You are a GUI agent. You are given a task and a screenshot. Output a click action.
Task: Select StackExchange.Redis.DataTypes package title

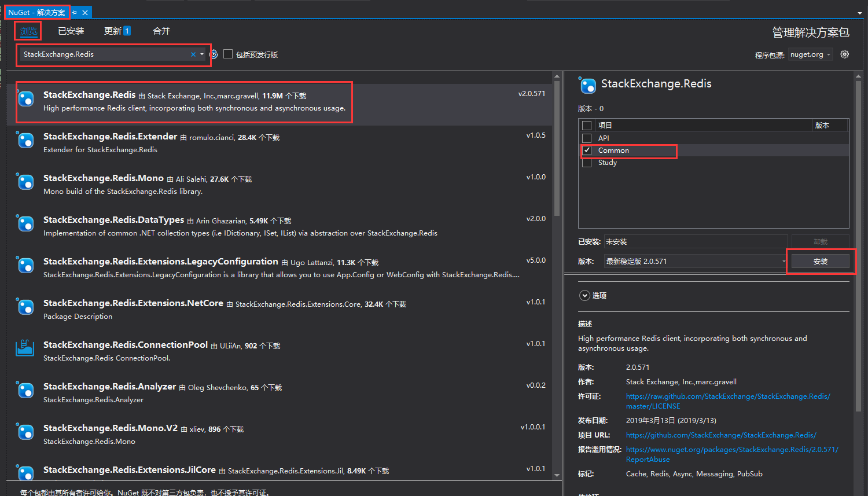(x=113, y=220)
